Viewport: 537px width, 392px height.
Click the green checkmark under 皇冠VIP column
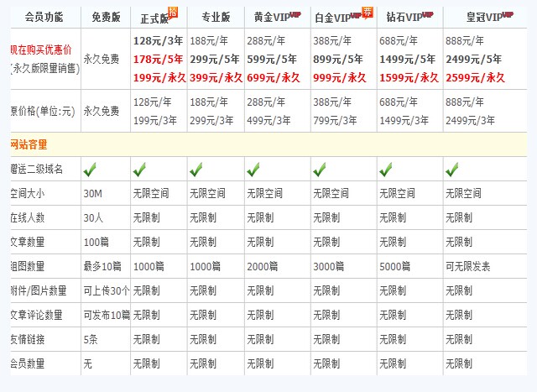(x=452, y=170)
